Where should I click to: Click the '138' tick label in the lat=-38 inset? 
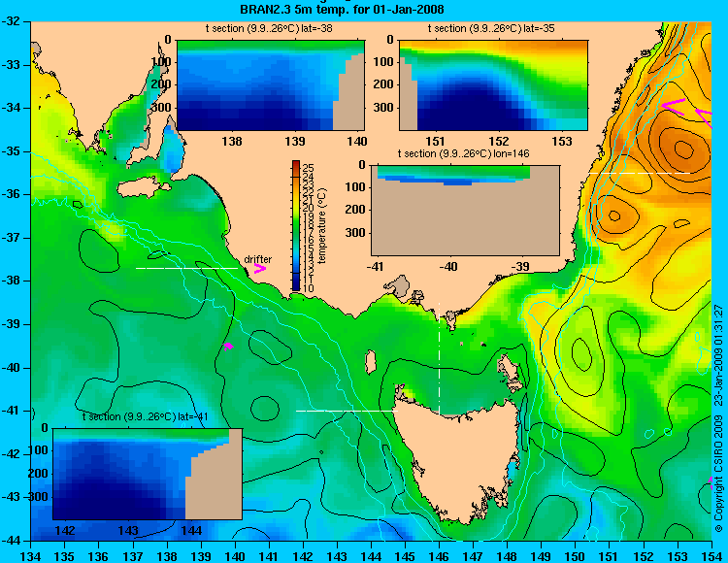(232, 141)
